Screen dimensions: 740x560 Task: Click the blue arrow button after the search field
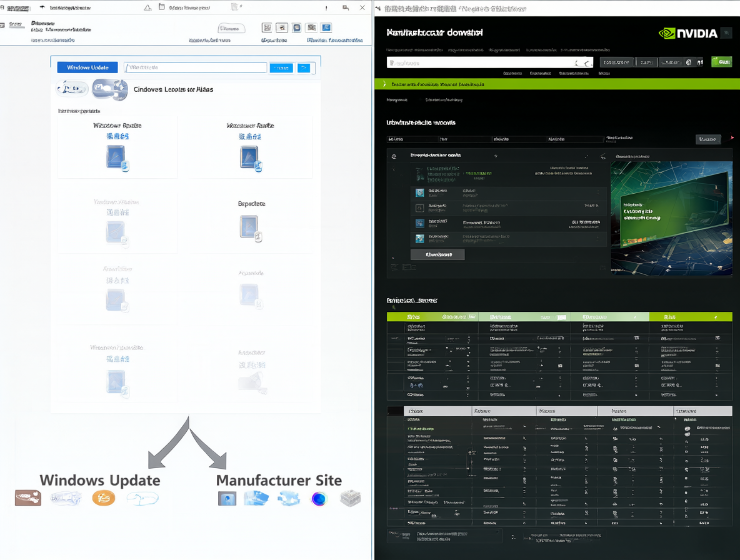pyautogui.click(x=304, y=68)
